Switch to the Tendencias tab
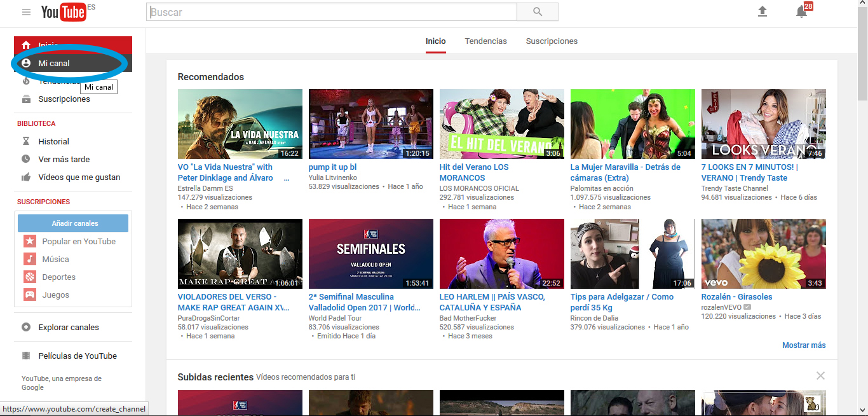The width and height of the screenshot is (868, 416). (486, 41)
